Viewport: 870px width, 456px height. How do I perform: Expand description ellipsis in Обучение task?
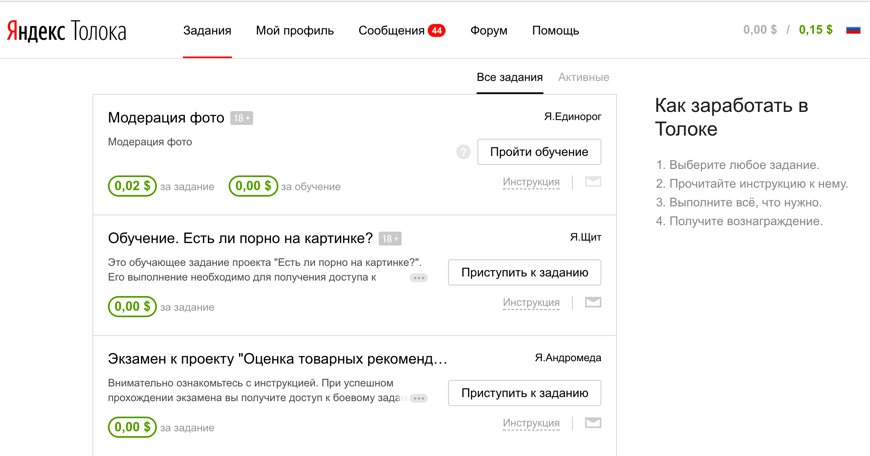(419, 277)
